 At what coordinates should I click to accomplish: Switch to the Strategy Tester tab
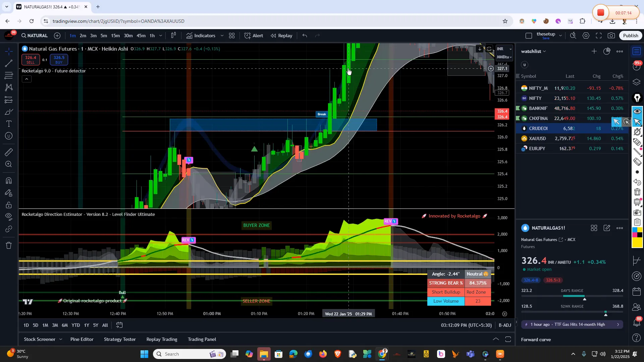click(x=120, y=339)
